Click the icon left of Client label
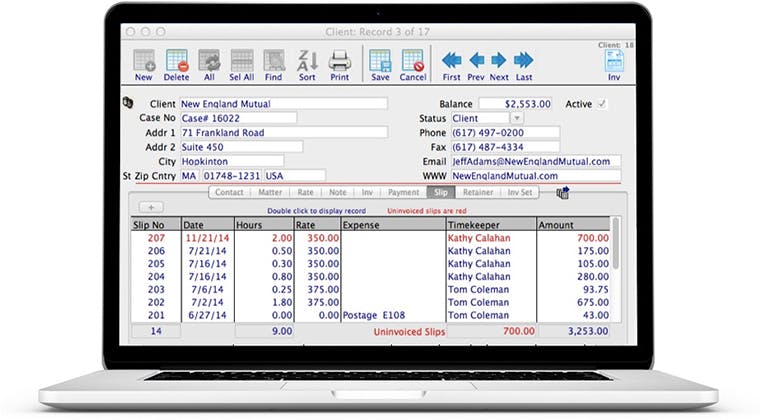 [128, 102]
